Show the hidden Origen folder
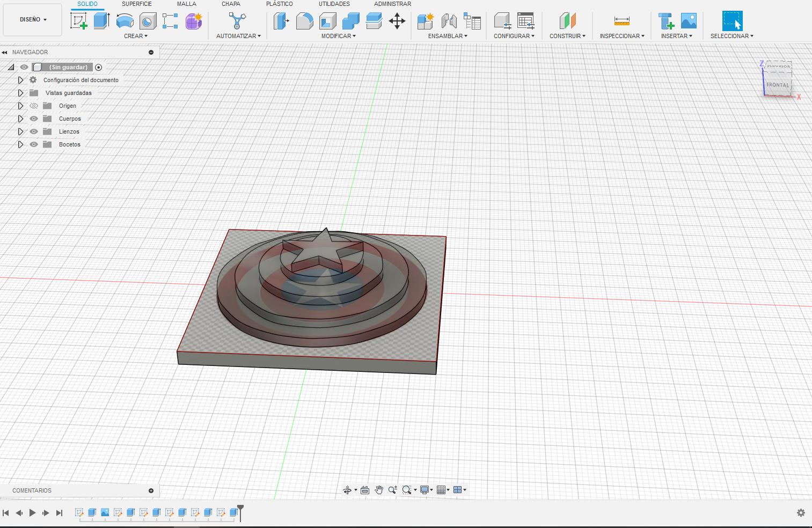Viewport: 812px width, 528px height. 34,106
